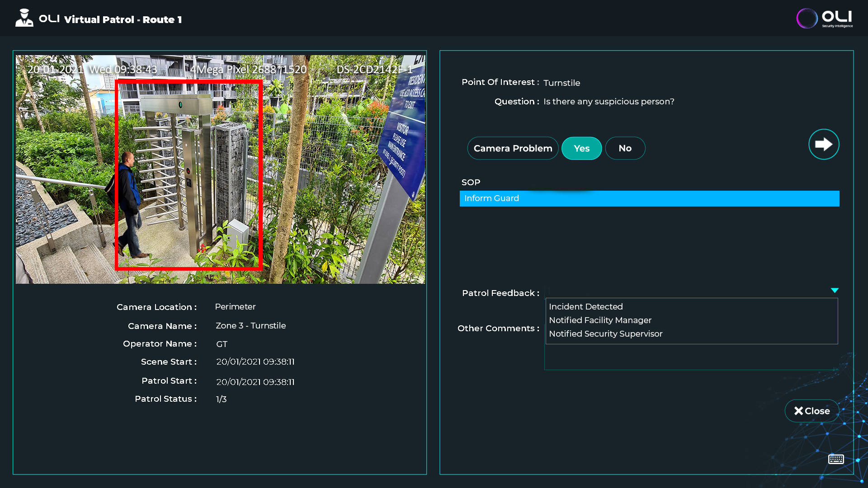Select the No answer
The image size is (868, 488).
click(x=625, y=148)
